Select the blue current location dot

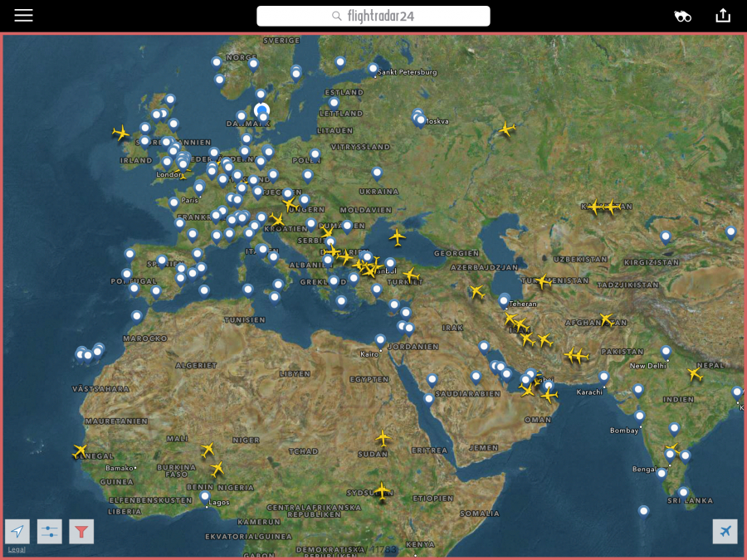[262, 110]
